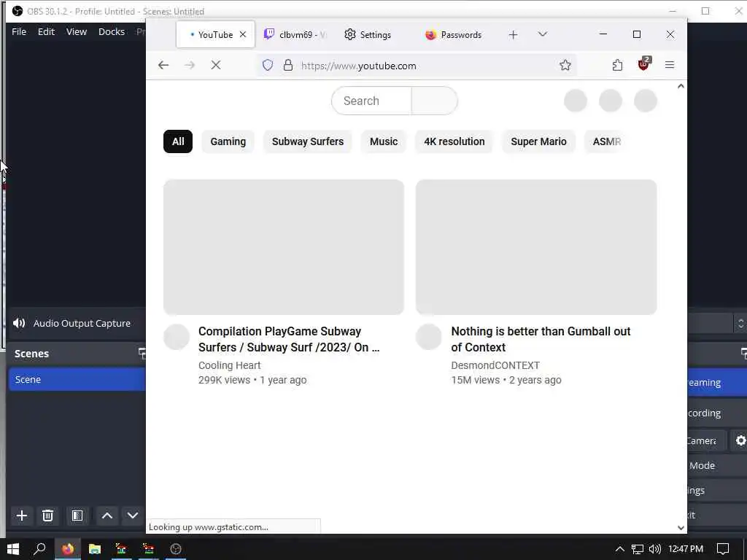Click OBS Studio taskbar icon
The height and width of the screenshot is (560, 747).
click(x=176, y=549)
